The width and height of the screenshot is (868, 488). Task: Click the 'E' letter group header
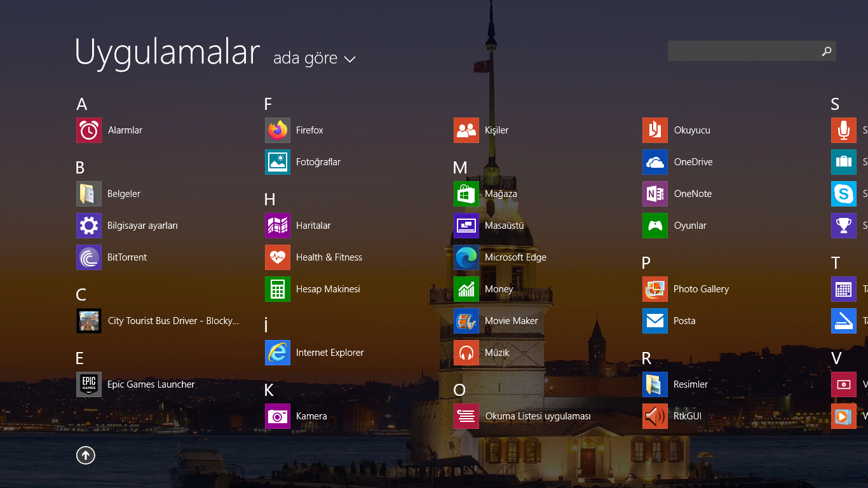pyautogui.click(x=79, y=358)
